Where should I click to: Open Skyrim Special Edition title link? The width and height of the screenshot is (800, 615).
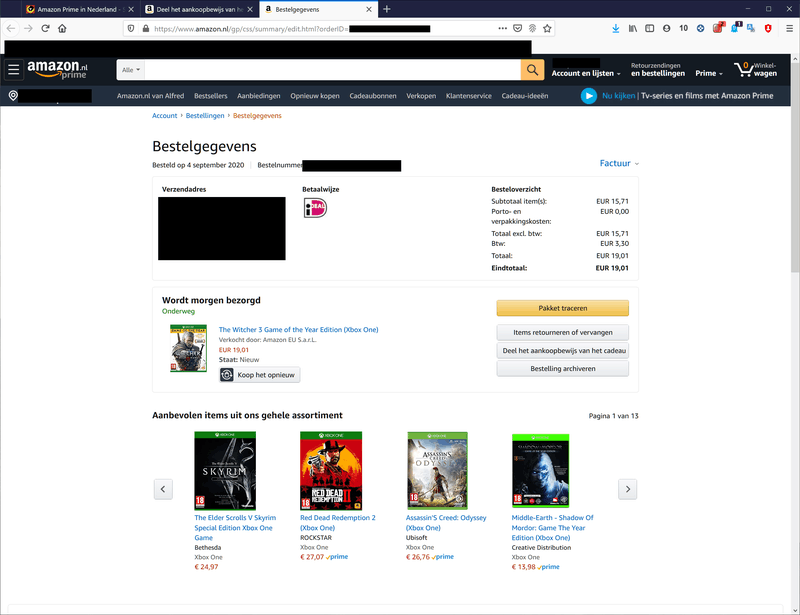[x=235, y=528]
